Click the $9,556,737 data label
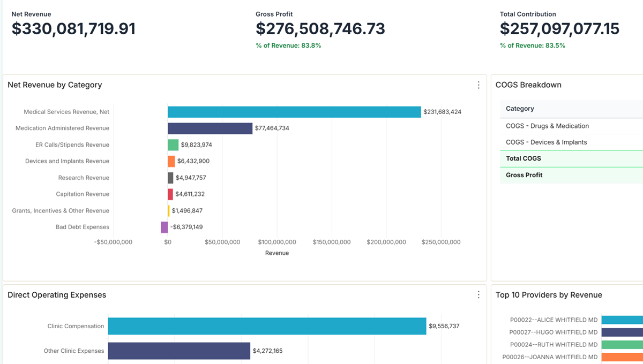 pyautogui.click(x=444, y=326)
